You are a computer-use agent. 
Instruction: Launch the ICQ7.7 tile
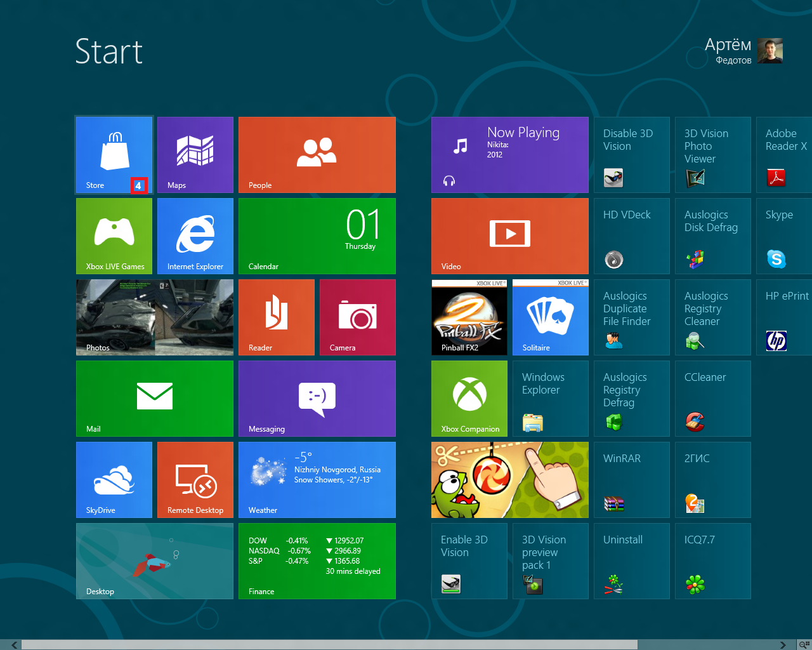(713, 561)
